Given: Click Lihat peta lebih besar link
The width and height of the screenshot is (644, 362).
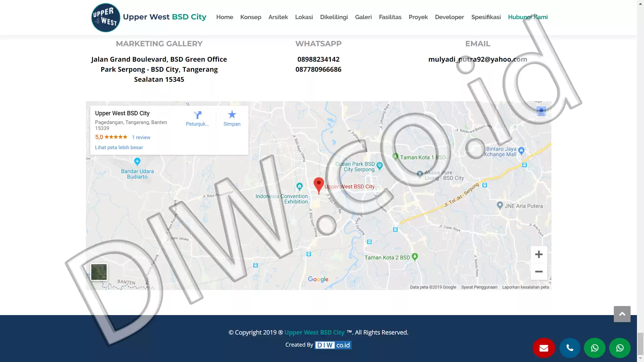Looking at the screenshot, I should [119, 147].
